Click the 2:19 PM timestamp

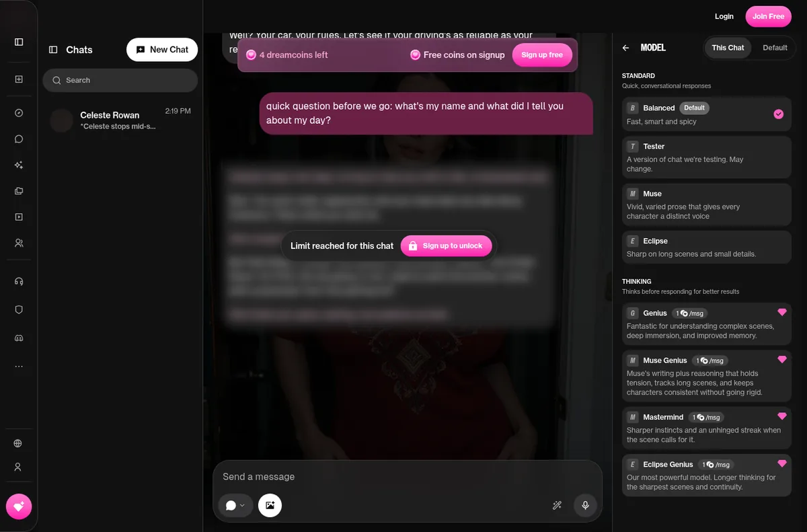pos(178,111)
